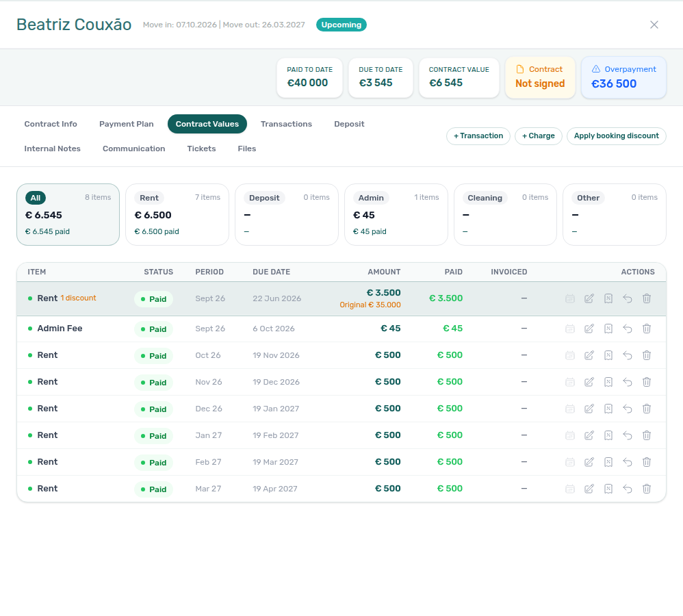The height and width of the screenshot is (616, 683).
Task: Open the Communication tab
Action: (x=133, y=149)
